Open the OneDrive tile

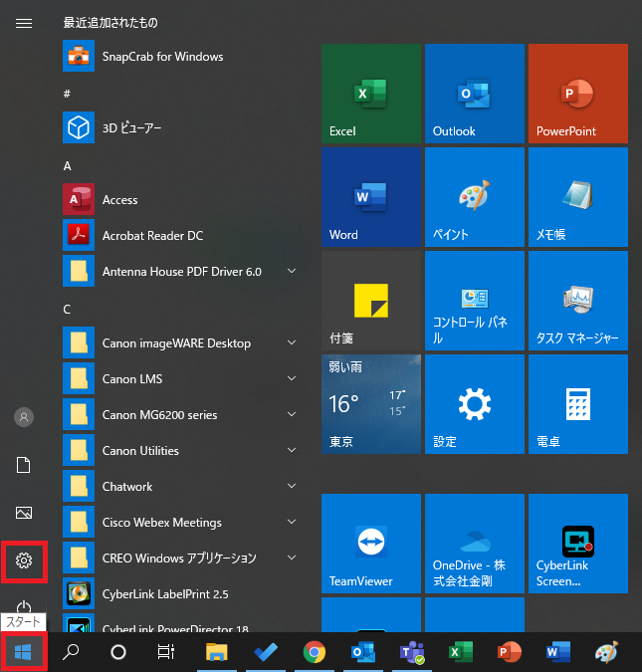[475, 544]
